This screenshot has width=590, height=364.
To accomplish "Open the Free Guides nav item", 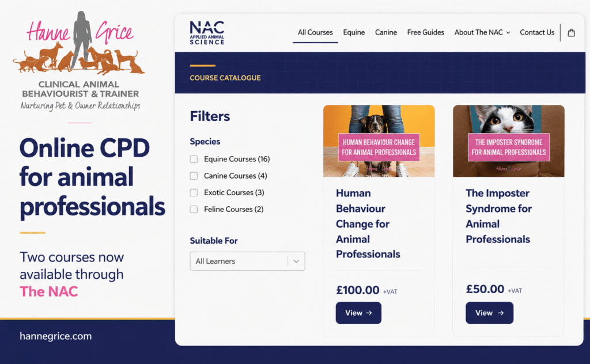I will pos(426,32).
